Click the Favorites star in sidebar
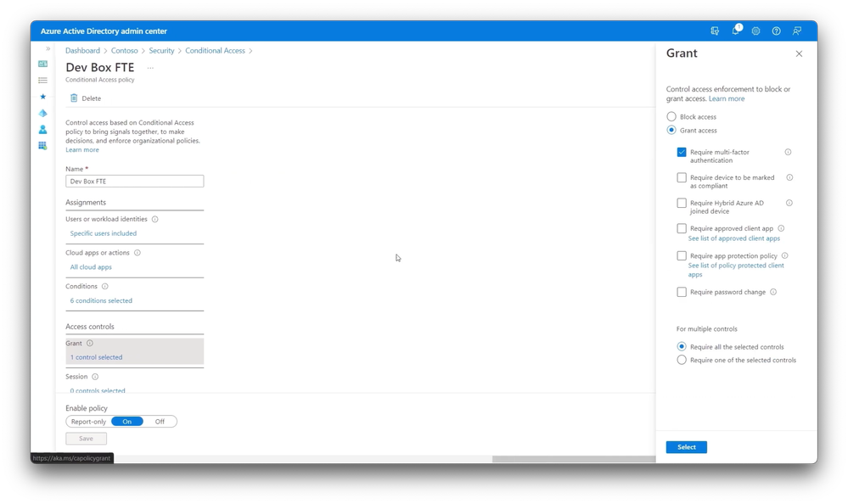The width and height of the screenshot is (848, 504). [x=42, y=96]
